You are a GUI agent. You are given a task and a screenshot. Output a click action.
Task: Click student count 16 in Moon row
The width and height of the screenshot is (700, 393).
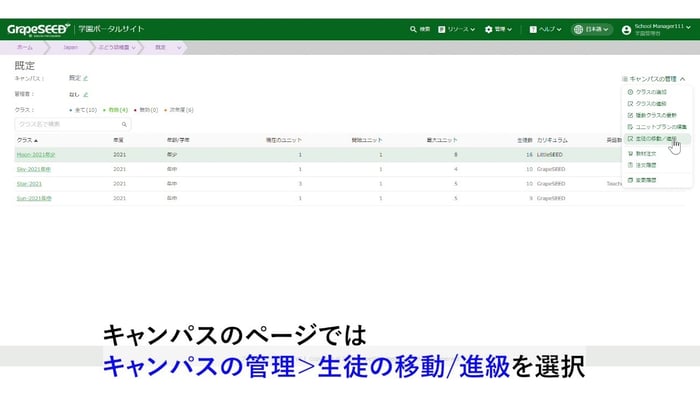coord(529,155)
